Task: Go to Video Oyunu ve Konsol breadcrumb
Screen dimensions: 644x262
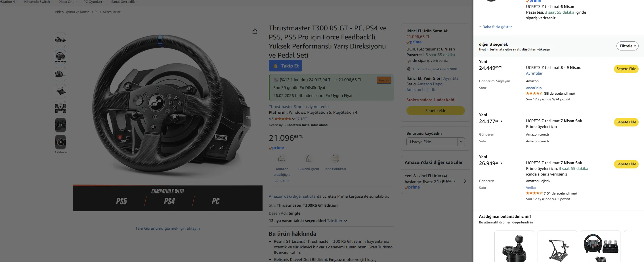Action: click(x=73, y=12)
